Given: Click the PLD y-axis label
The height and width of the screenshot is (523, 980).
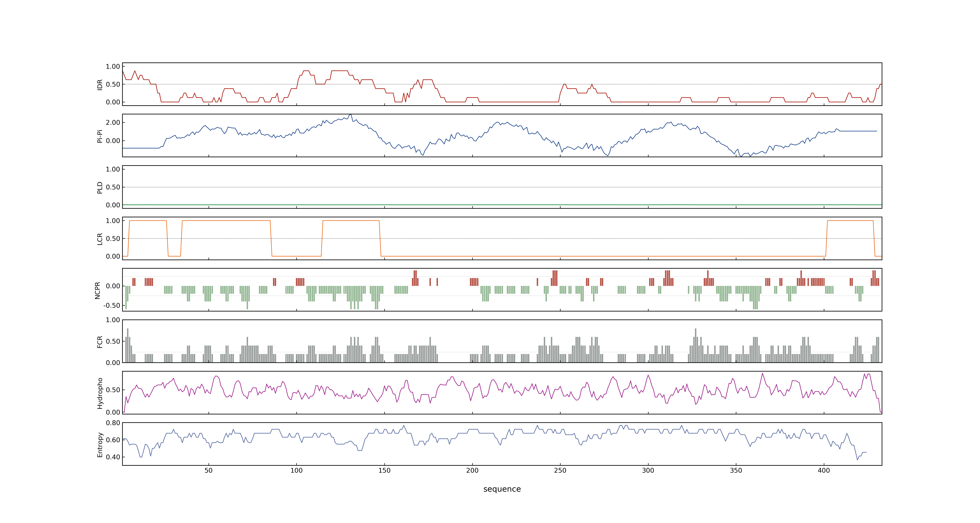Looking at the screenshot, I should [x=100, y=187].
